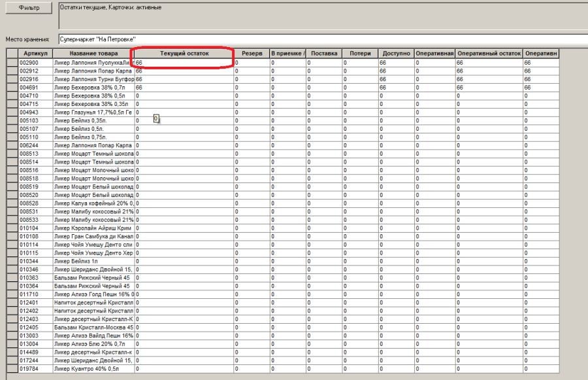The height and width of the screenshot is (380, 588).
Task: Select article cell 010108
Action: pos(36,236)
